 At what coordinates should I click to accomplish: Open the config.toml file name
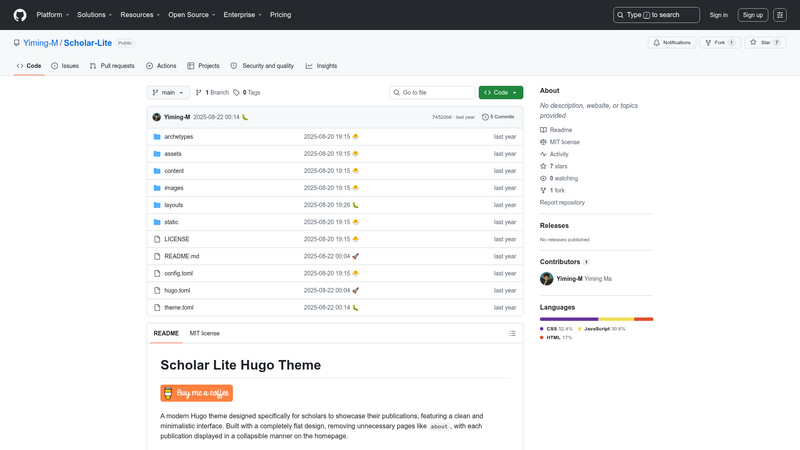pos(179,273)
